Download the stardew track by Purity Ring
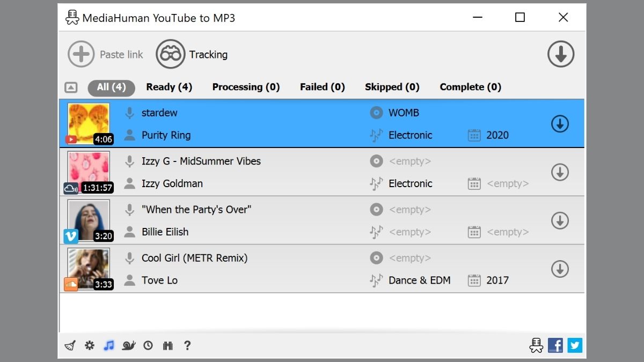The height and width of the screenshot is (362, 644). coord(560,123)
